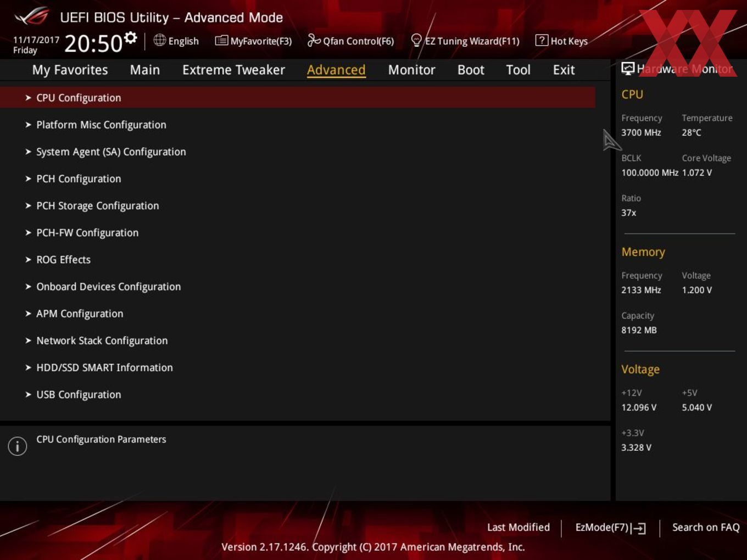Viewport: 747px width, 560px height.
Task: Expand the PCH-FW Configuration arrow
Action: (28, 232)
